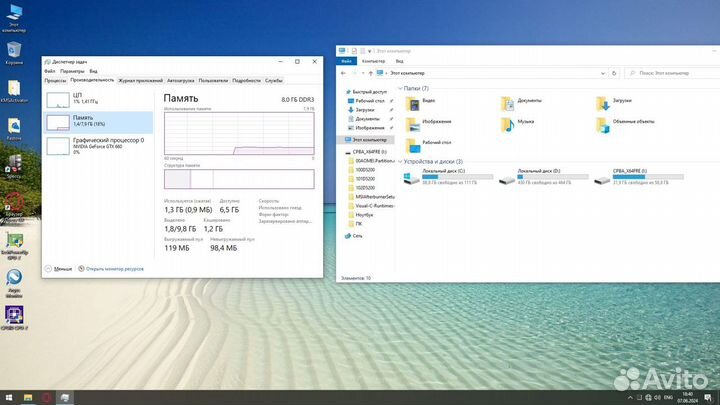Open the Видео folder

[x=412, y=102]
